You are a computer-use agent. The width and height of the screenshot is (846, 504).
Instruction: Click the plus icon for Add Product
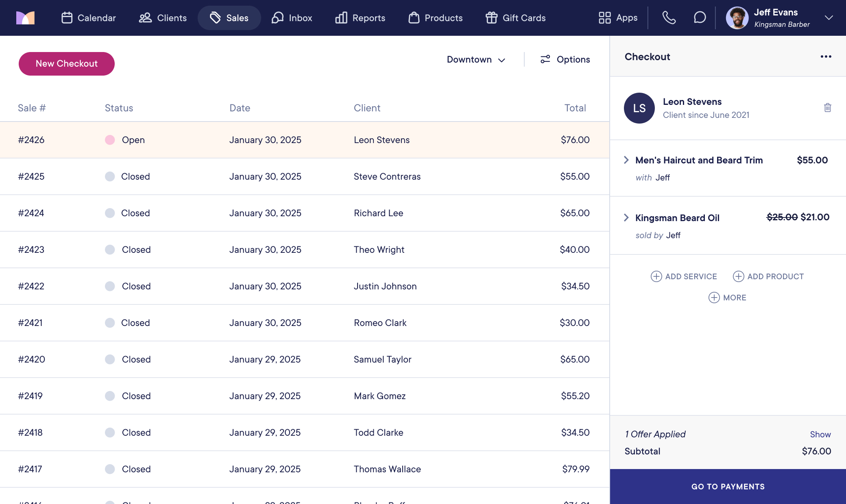(738, 276)
